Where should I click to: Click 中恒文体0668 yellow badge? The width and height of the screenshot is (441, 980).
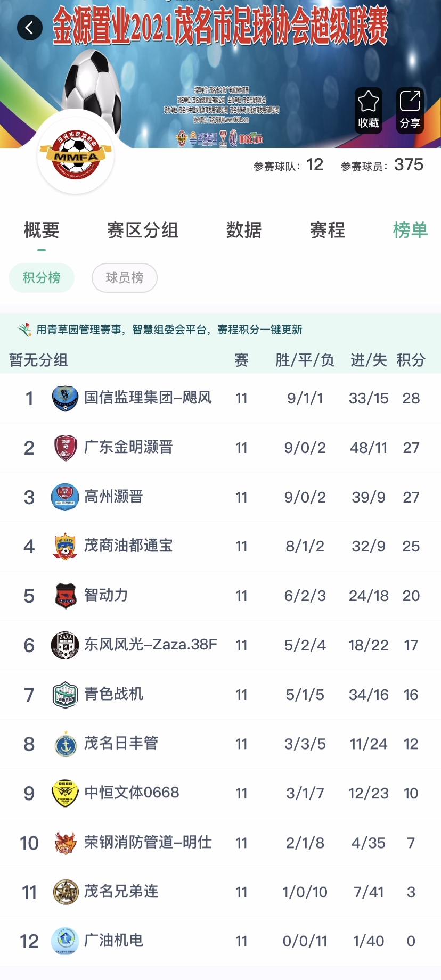point(65,793)
